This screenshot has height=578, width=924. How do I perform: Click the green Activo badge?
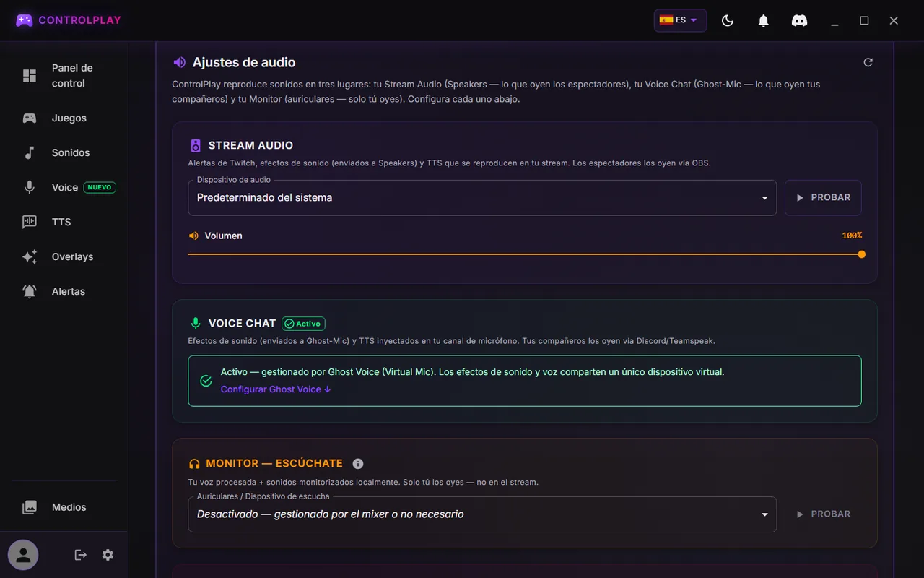(303, 324)
